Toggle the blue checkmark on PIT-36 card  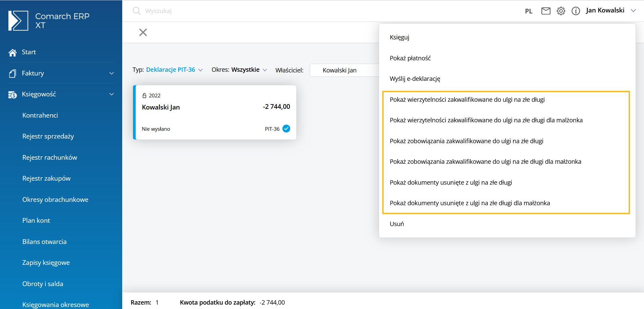[x=286, y=129]
